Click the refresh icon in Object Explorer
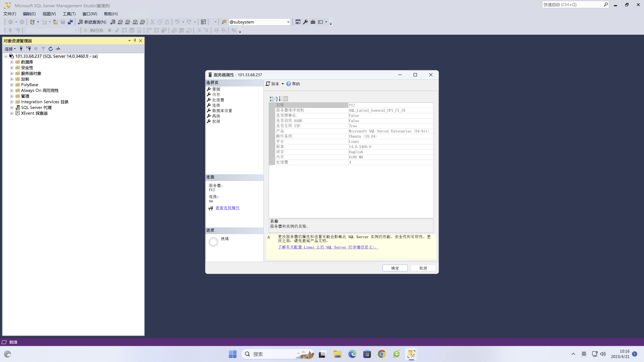This screenshot has width=644, height=362. (50, 49)
